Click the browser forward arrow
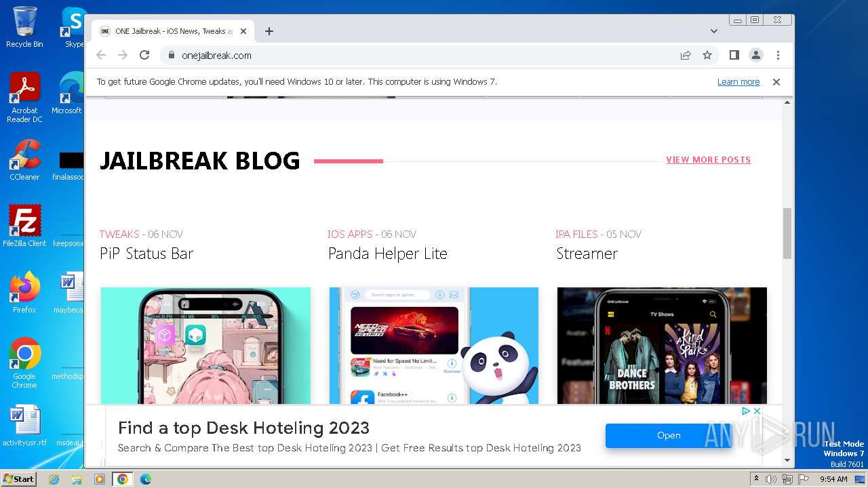This screenshot has height=488, width=868. [123, 56]
